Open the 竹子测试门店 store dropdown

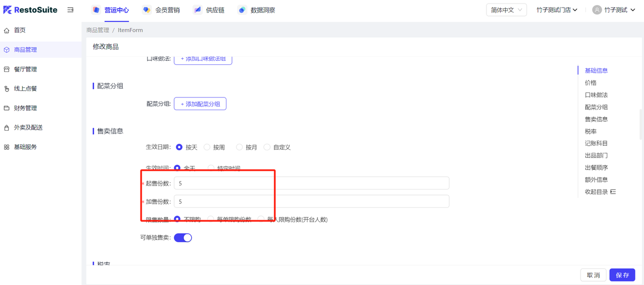(x=557, y=10)
